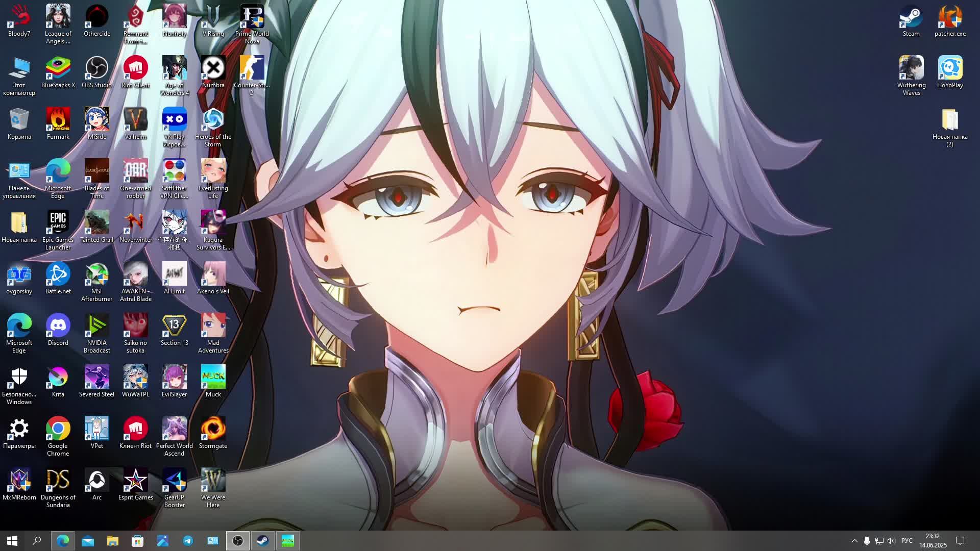Select Everlusting Life desktop icon

click(213, 179)
